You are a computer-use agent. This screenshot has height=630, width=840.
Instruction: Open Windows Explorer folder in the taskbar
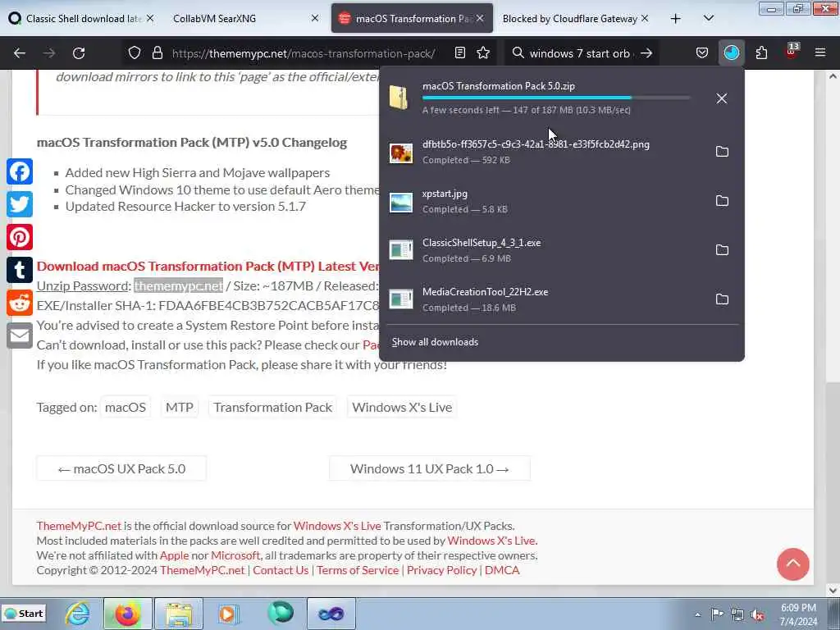coord(178,614)
